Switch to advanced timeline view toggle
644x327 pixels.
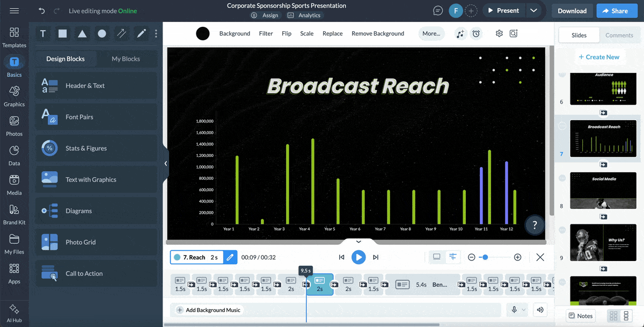click(453, 257)
